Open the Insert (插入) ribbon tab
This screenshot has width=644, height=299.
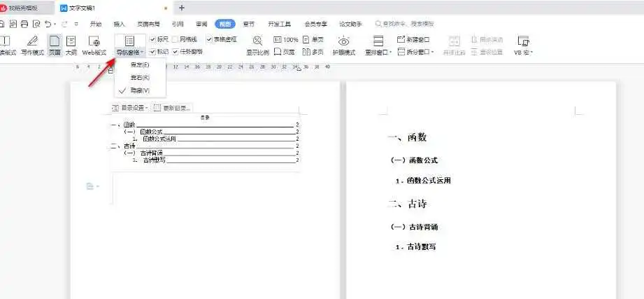(x=119, y=25)
